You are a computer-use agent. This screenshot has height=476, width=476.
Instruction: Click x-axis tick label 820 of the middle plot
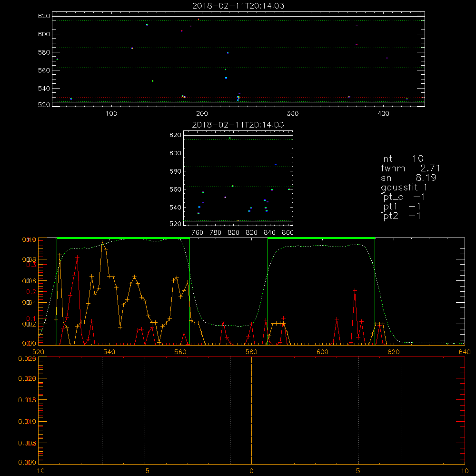[251, 233]
